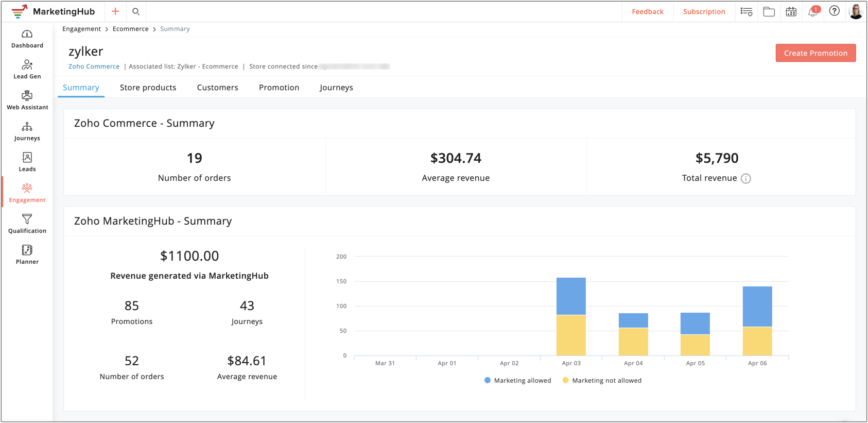The image size is (868, 423).
Task: Toggle Marketing allowed legend swatch
Action: [x=487, y=380]
